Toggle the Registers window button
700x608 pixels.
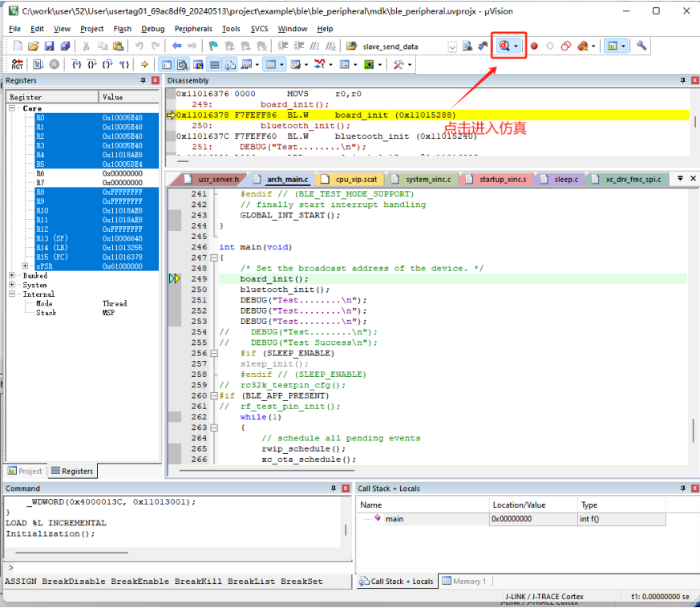215,64
